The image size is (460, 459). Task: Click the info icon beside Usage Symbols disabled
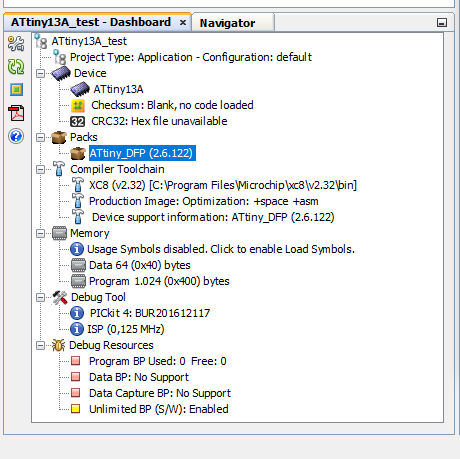(x=77, y=249)
